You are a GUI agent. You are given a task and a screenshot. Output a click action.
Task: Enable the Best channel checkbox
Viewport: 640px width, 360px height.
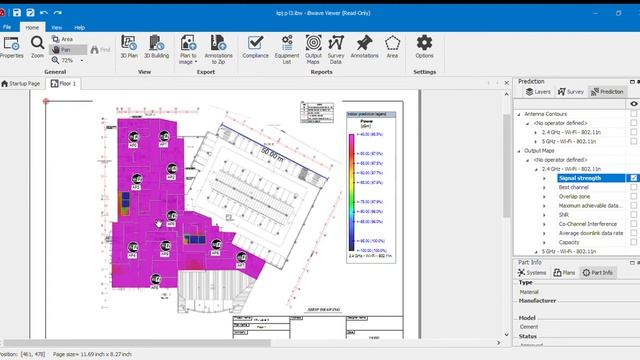(633, 187)
